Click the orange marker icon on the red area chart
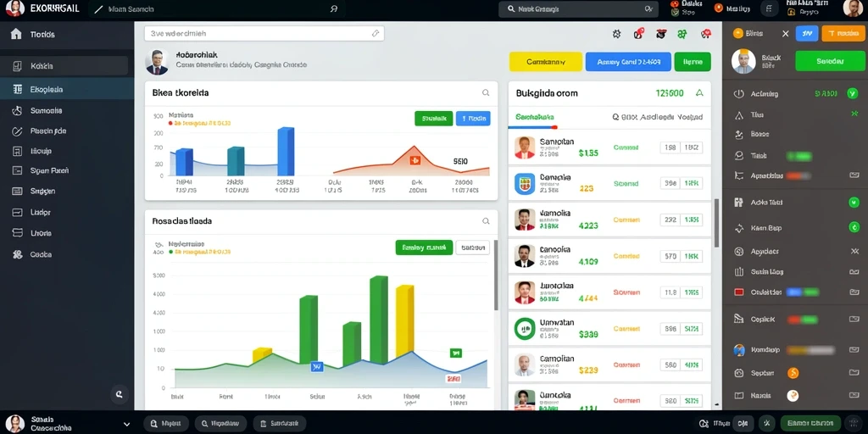This screenshot has height=434, width=868. 415,160
